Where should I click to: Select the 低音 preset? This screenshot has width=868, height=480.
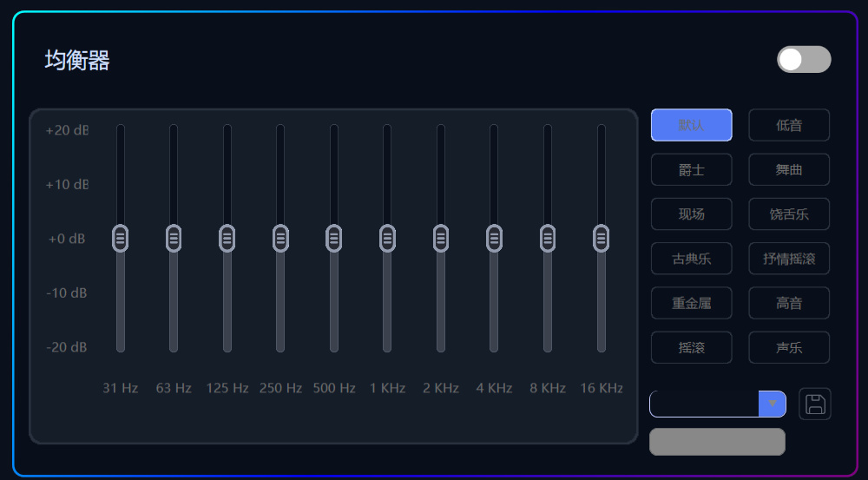789,125
